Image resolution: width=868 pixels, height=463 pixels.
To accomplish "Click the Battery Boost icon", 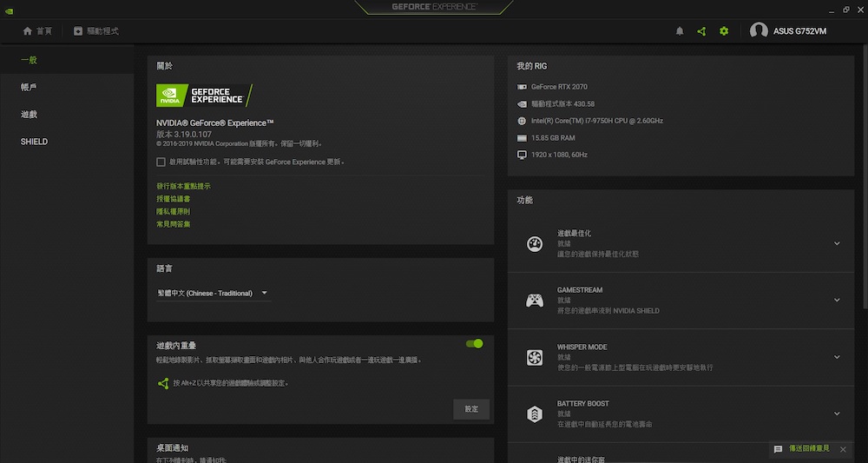I will tap(535, 413).
